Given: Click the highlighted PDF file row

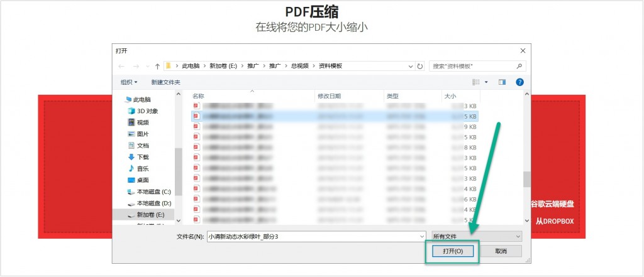Looking at the screenshot, I should pos(335,117).
